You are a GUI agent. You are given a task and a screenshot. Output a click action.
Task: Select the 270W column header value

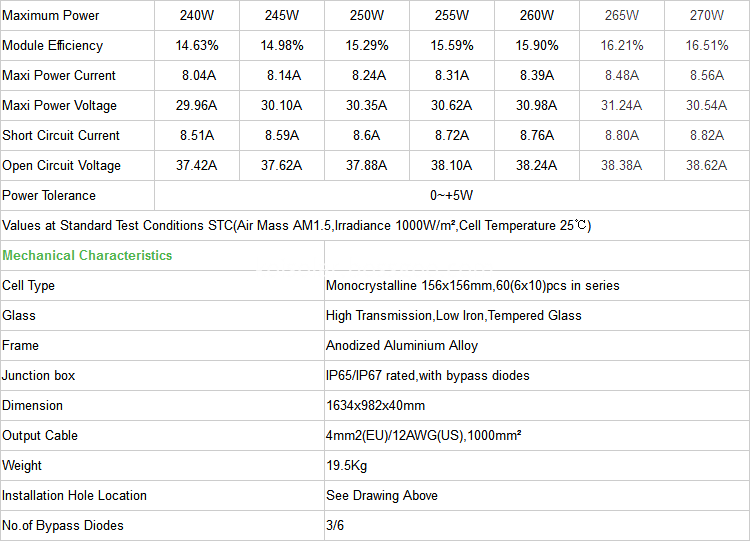(x=706, y=15)
